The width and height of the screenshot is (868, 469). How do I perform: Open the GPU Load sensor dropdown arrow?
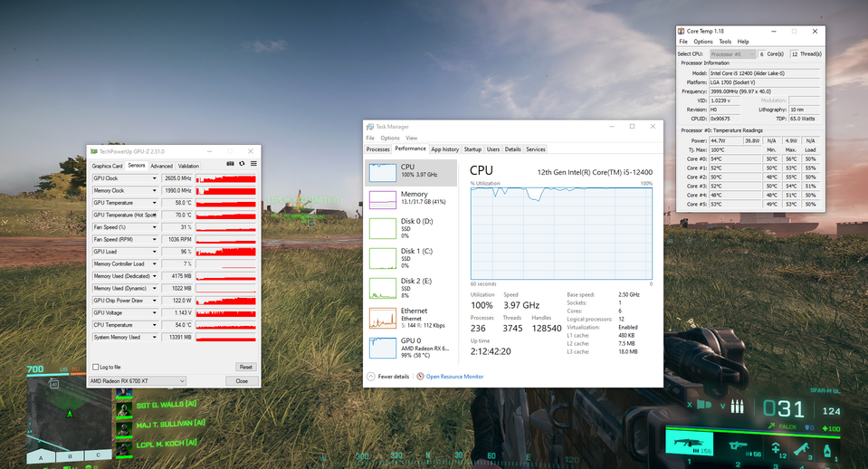point(153,252)
